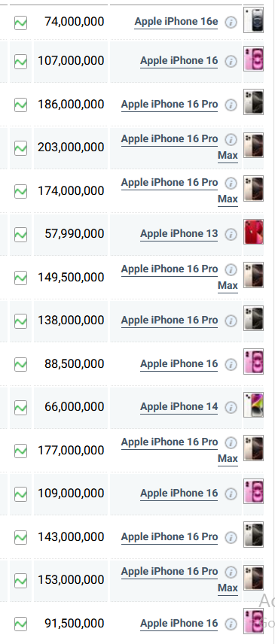The height and width of the screenshot is (644, 275).
Task: Click the red iPhone 13 thumbnail
Action: [x=254, y=232]
